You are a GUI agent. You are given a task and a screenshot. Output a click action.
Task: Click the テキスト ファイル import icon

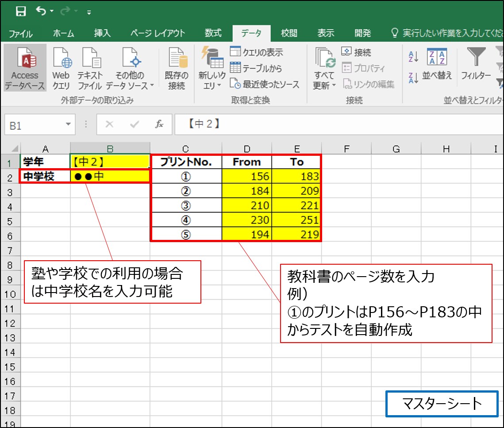point(90,68)
